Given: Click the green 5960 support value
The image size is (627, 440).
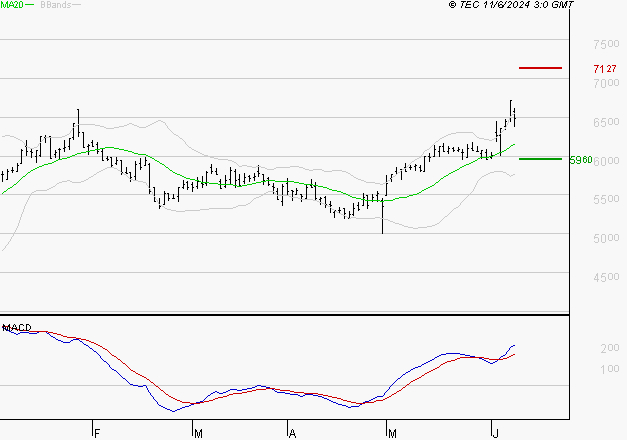Looking at the screenshot, I should [x=581, y=160].
